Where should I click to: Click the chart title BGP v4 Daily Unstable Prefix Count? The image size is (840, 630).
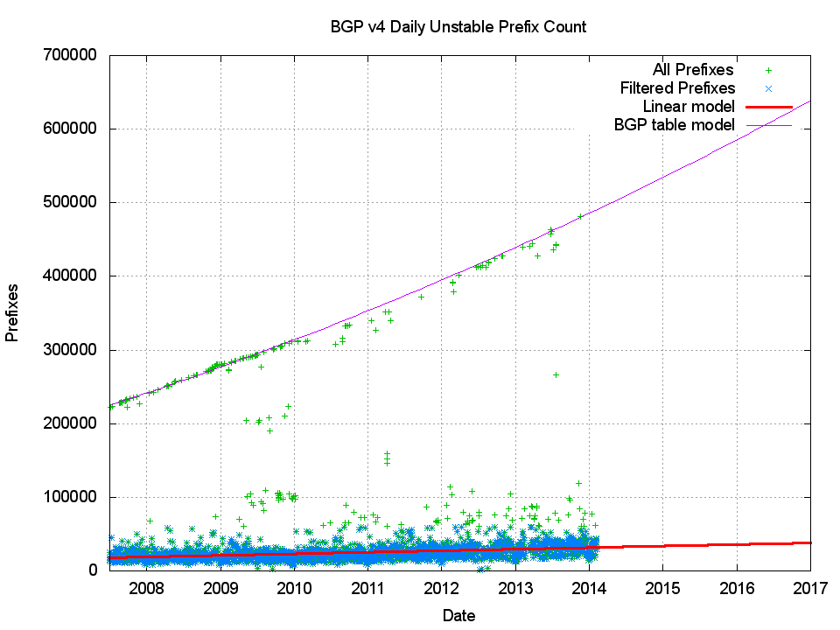[x=458, y=27]
